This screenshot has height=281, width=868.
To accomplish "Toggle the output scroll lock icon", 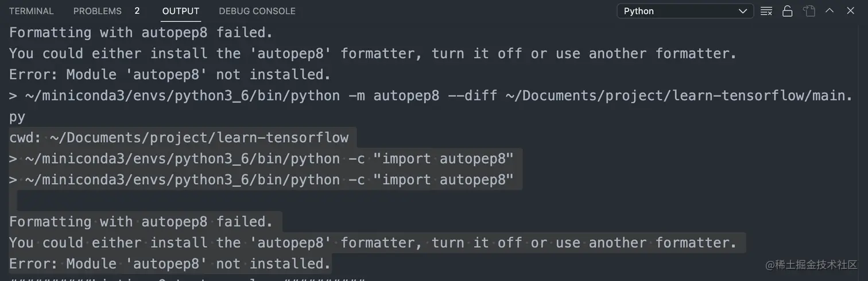I will pyautogui.click(x=788, y=11).
